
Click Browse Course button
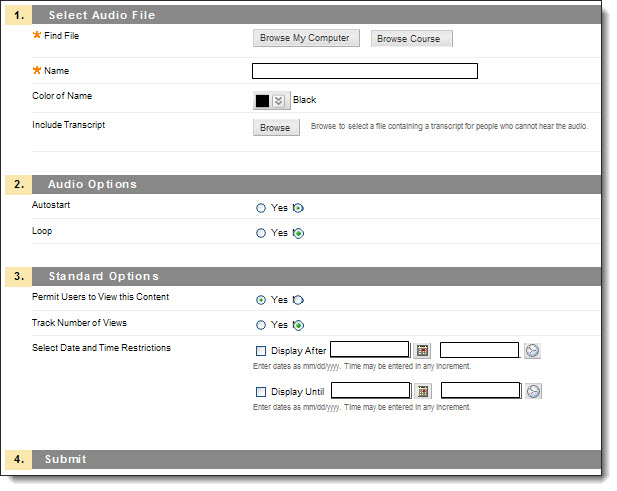tap(412, 39)
